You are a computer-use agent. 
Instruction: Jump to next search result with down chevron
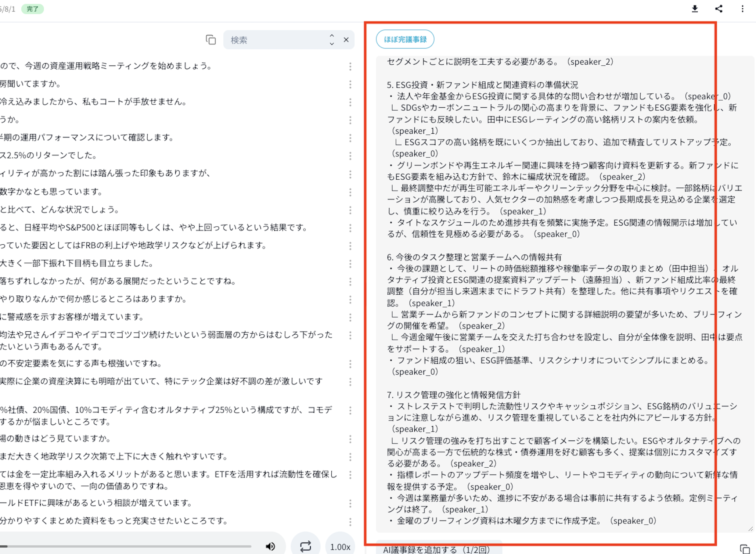332,44
